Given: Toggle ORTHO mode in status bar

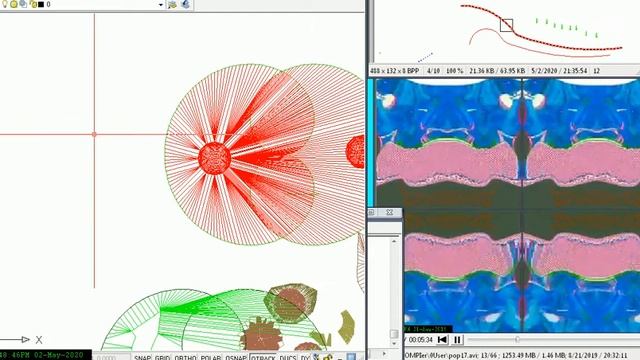Looking at the screenshot, I should pos(185,357).
